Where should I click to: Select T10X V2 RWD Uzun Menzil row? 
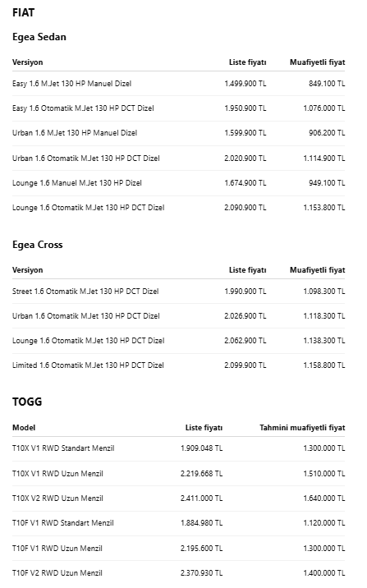click(178, 498)
